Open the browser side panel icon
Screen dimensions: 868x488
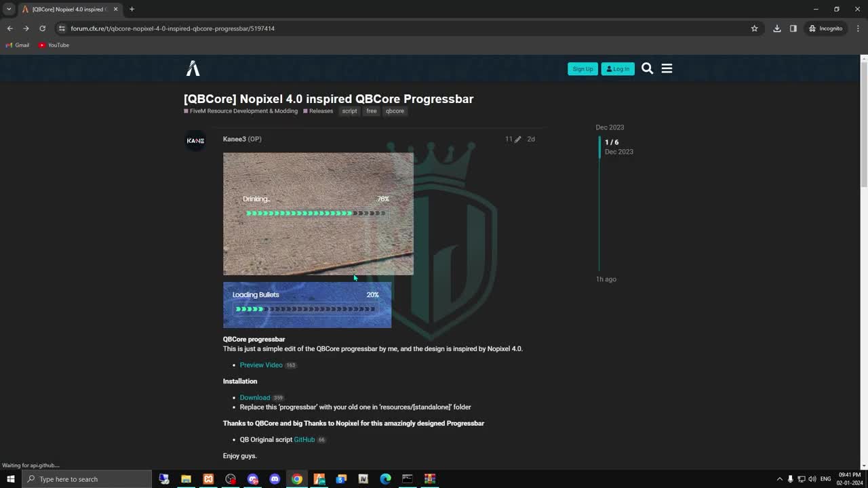(x=793, y=28)
